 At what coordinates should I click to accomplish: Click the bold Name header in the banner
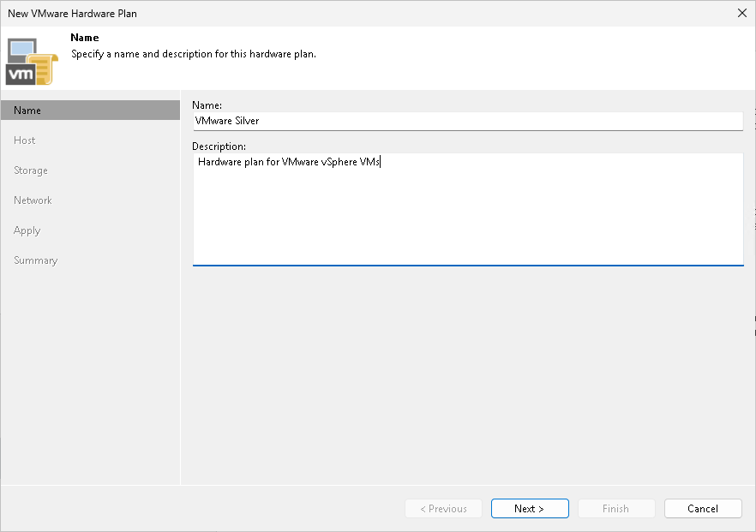85,37
